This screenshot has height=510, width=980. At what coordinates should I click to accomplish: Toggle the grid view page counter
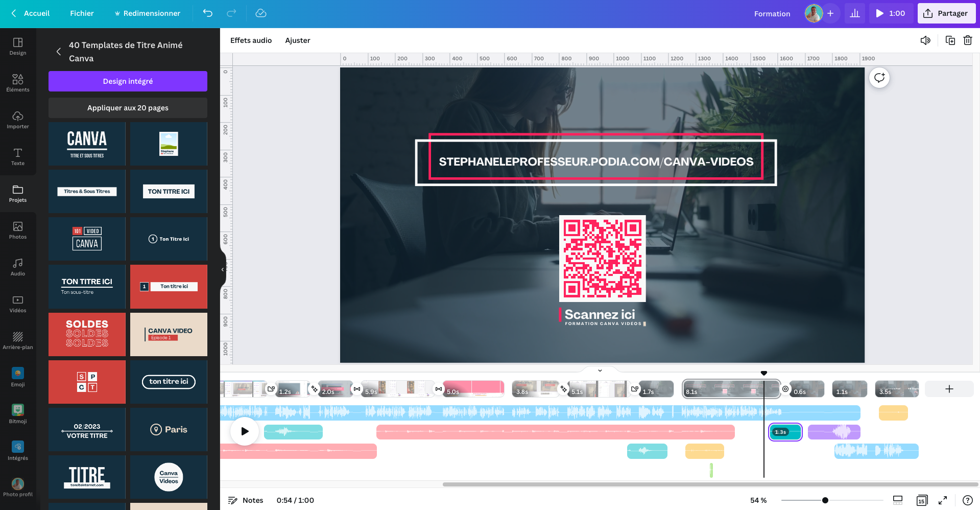[921, 500]
